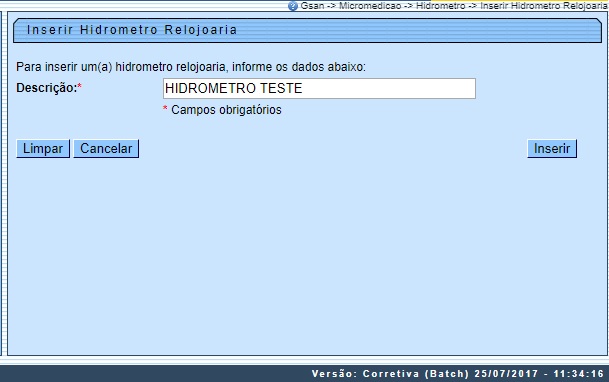The width and height of the screenshot is (609, 382).
Task: Select the breadcrumb path text at top
Action: point(454,6)
